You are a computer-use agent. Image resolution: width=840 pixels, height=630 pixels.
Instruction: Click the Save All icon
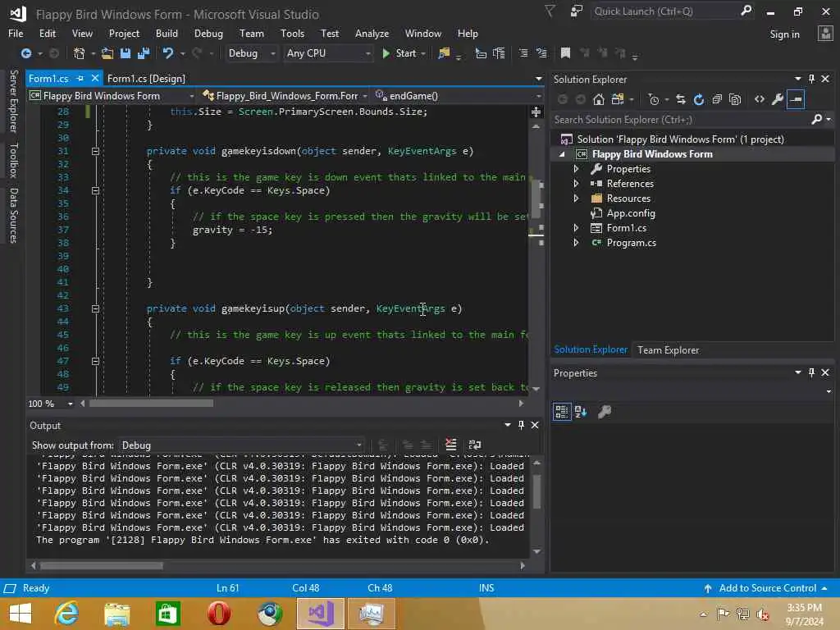144,53
